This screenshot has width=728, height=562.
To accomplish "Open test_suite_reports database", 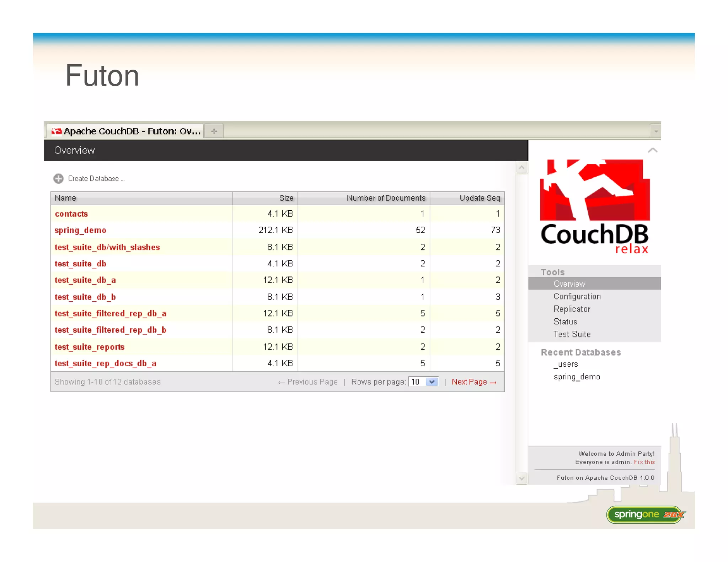I will (x=90, y=347).
